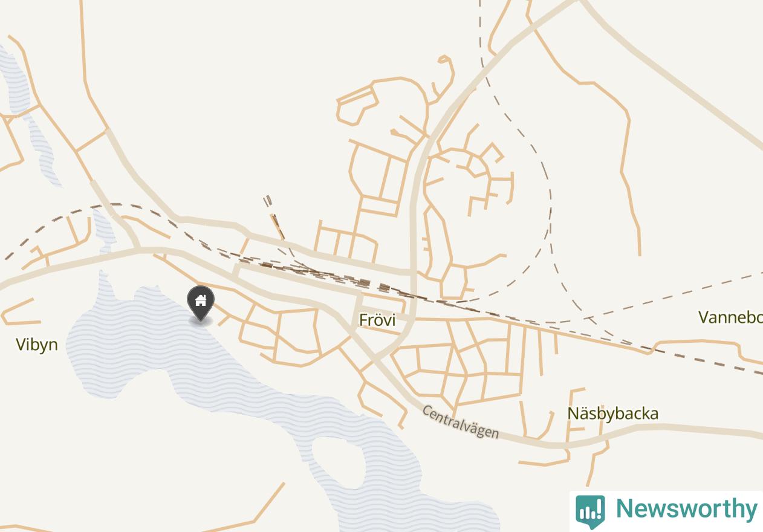Click the Näsbybacka place label
This screenshot has width=763, height=532.
click(x=612, y=414)
